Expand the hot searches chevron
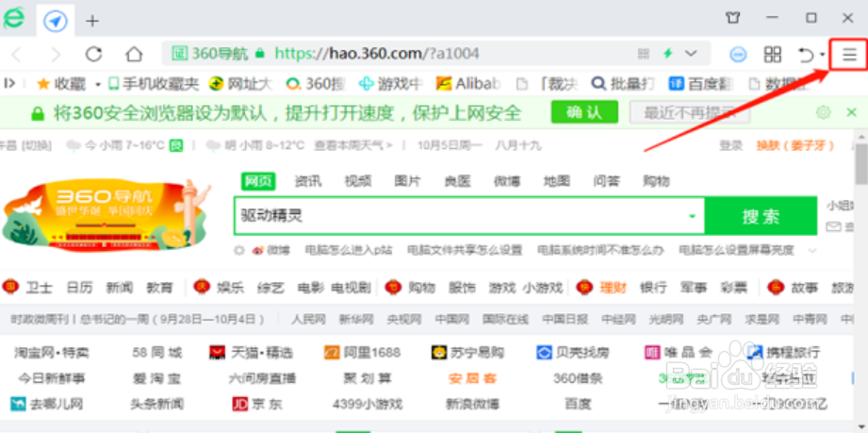This screenshot has width=868, height=433. pos(812,251)
